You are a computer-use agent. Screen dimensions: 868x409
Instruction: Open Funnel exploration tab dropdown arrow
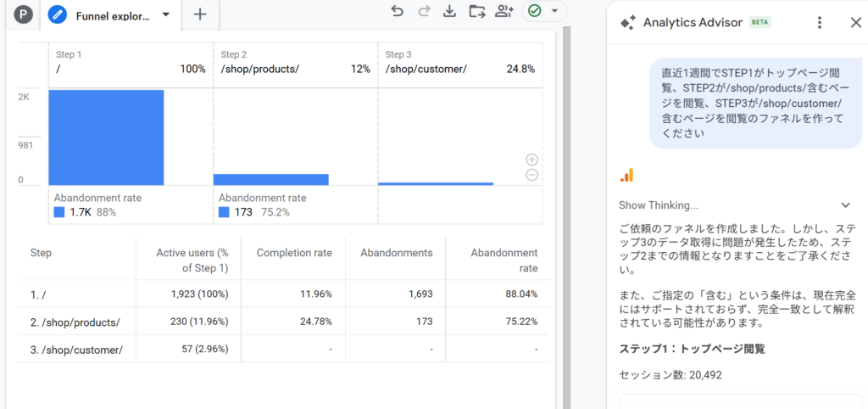pos(165,15)
